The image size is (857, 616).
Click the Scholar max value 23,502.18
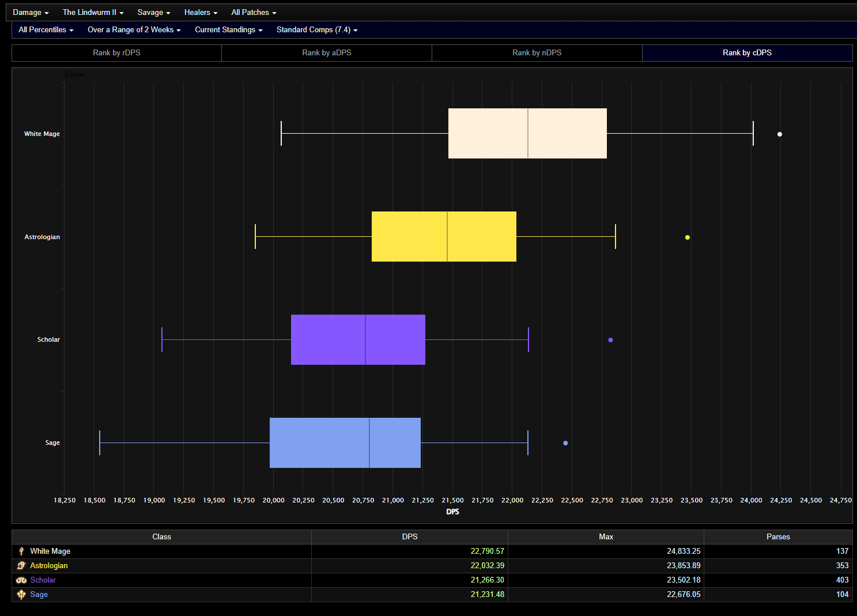(x=684, y=580)
